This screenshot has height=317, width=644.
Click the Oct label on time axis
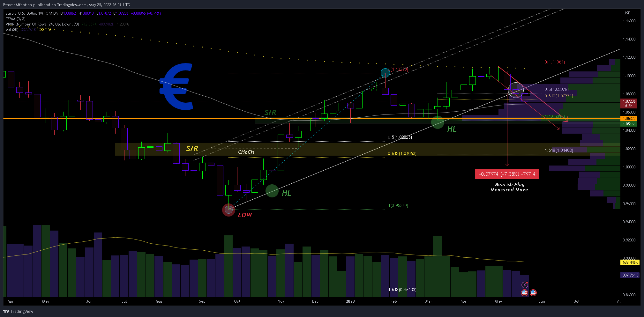237,301
